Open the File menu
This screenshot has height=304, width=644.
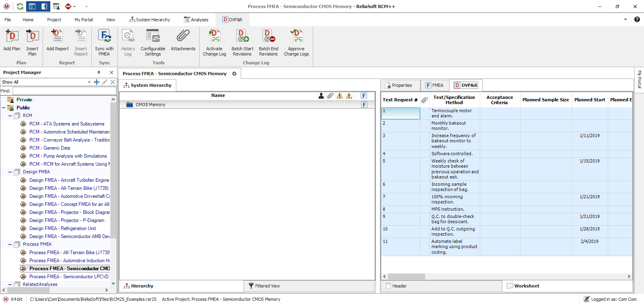8,20
